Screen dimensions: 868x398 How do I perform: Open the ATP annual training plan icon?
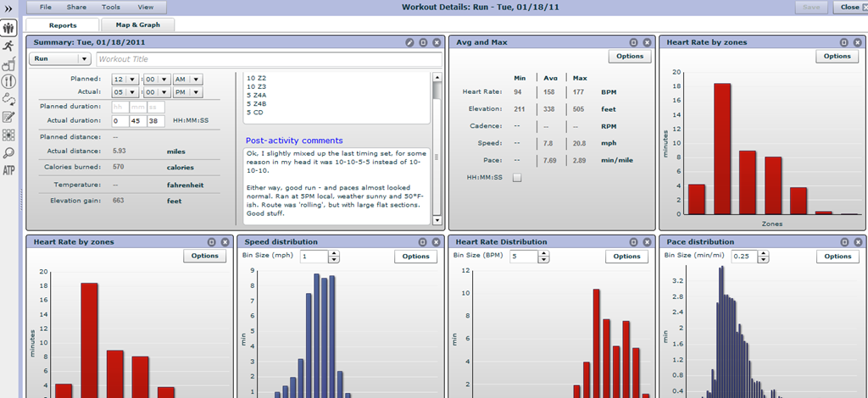click(8, 169)
